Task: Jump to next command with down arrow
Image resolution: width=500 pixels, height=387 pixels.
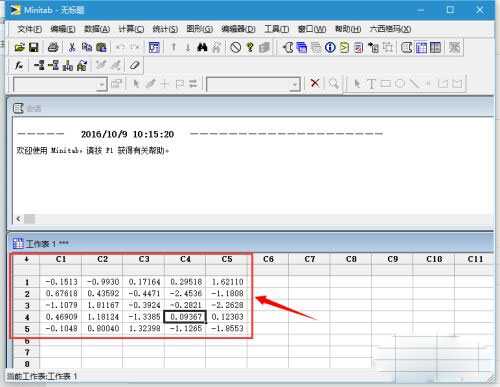Action: (188, 47)
